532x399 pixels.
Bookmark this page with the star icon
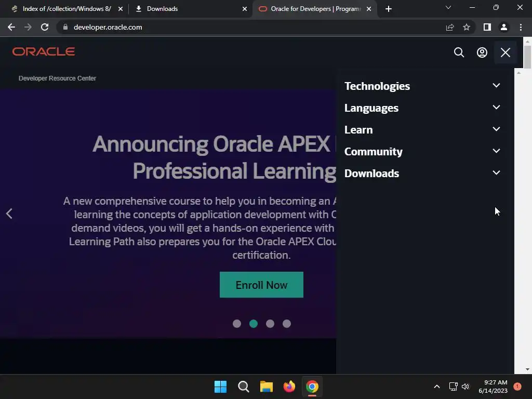[x=467, y=27]
